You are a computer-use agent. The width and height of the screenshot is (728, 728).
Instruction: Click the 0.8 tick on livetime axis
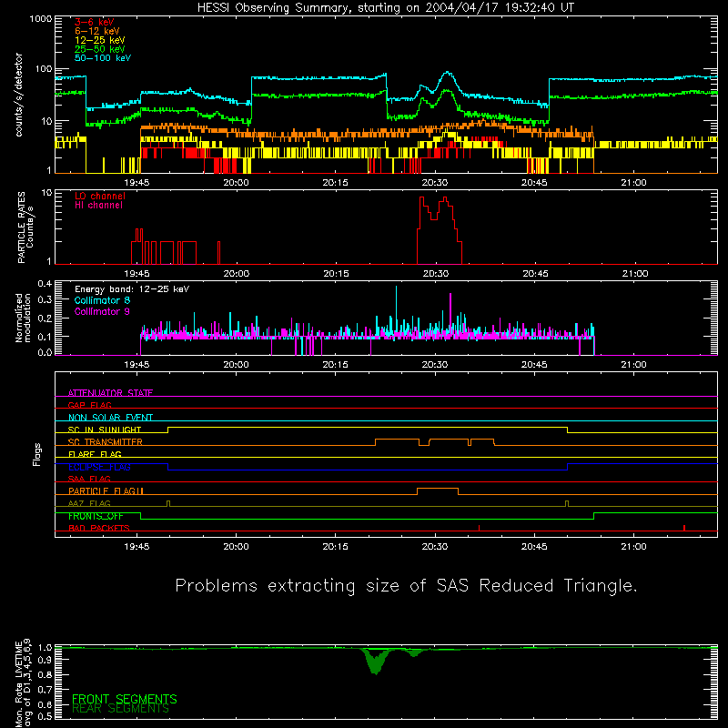45,674
